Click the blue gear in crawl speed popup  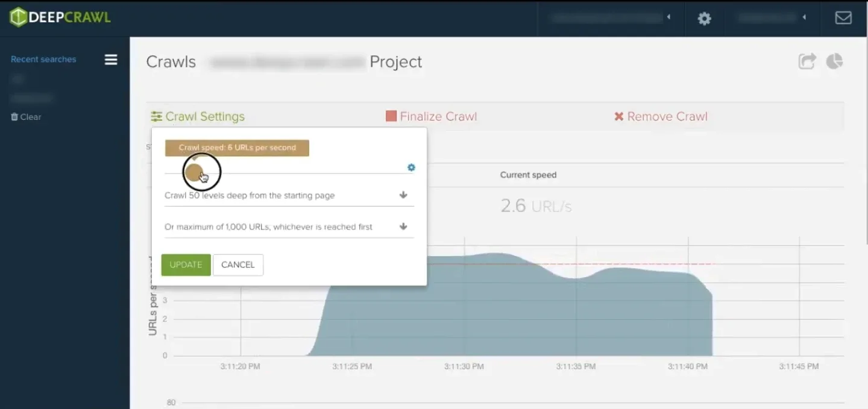tap(411, 167)
